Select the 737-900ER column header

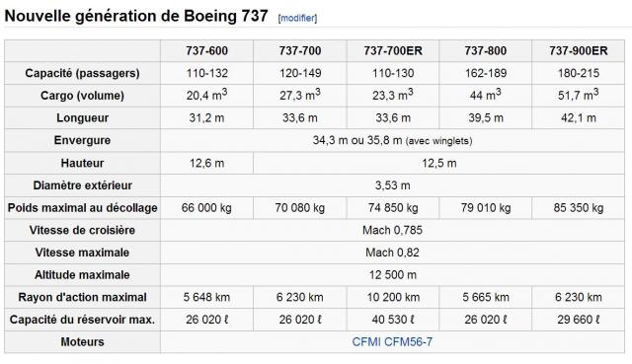579,50
